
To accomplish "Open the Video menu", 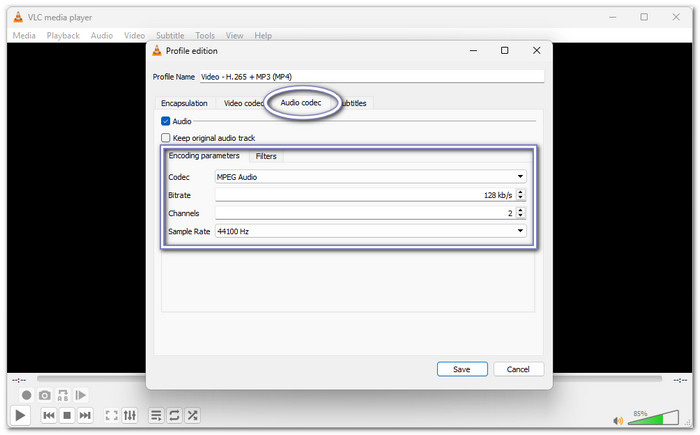I will tap(134, 35).
